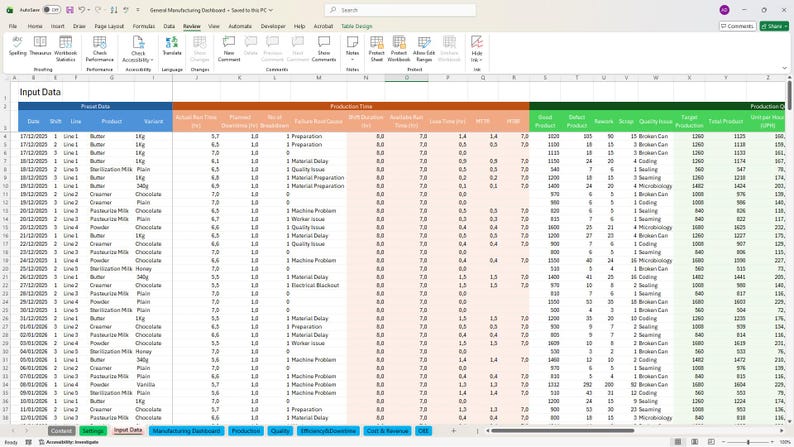The height and width of the screenshot is (447, 794).
Task: Open the Table Design ribbon tab
Action: pyautogui.click(x=356, y=26)
